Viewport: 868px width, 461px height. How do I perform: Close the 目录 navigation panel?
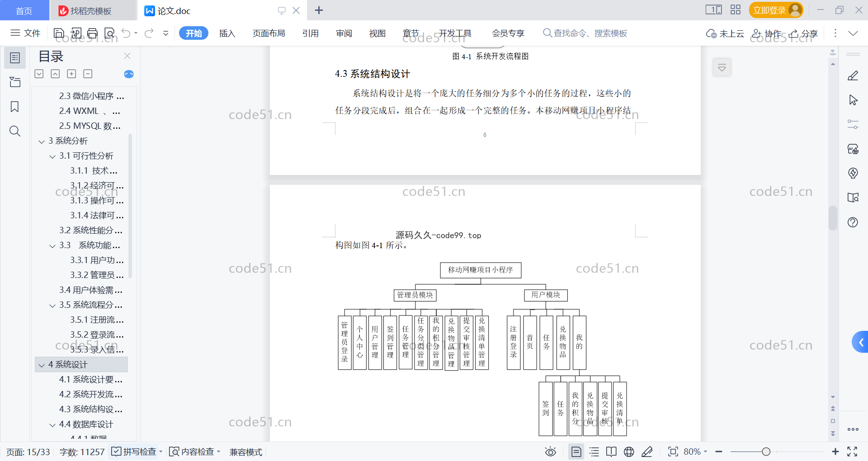tap(127, 56)
